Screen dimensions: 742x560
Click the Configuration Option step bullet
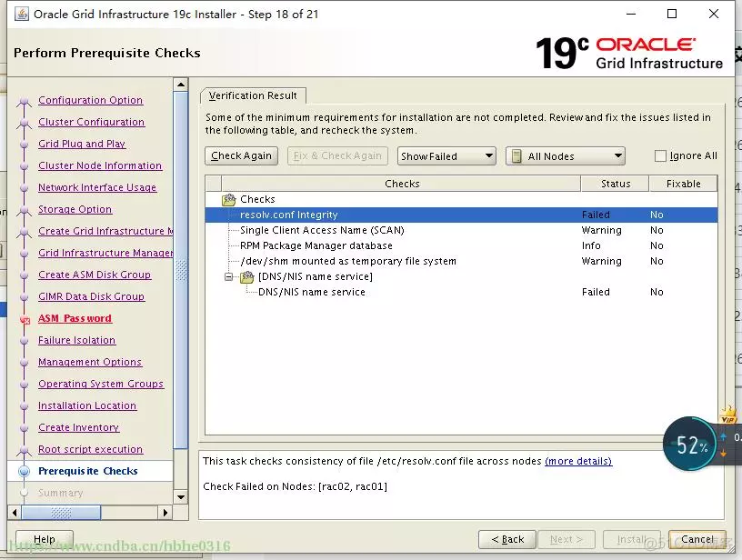pyautogui.click(x=24, y=101)
